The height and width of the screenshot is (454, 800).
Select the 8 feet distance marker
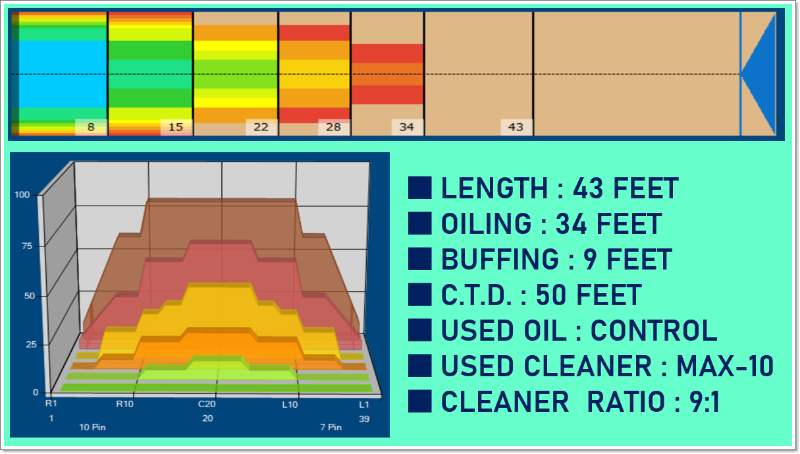pyautogui.click(x=90, y=127)
